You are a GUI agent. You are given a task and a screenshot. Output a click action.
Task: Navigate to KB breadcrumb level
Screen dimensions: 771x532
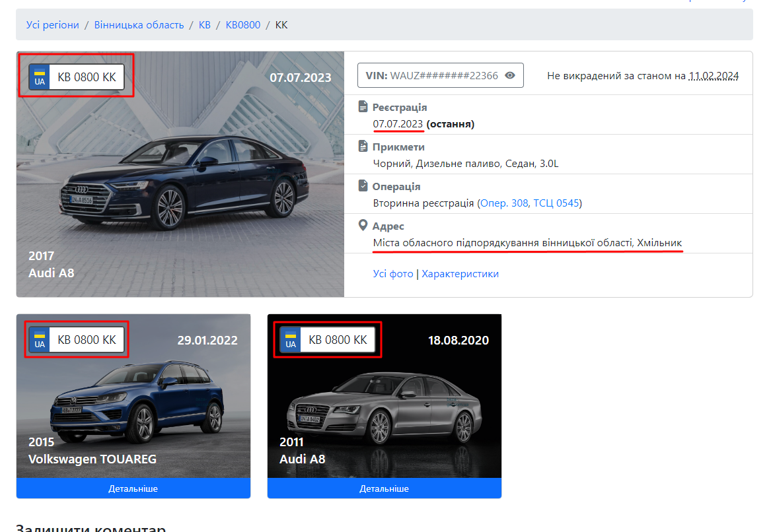(204, 25)
